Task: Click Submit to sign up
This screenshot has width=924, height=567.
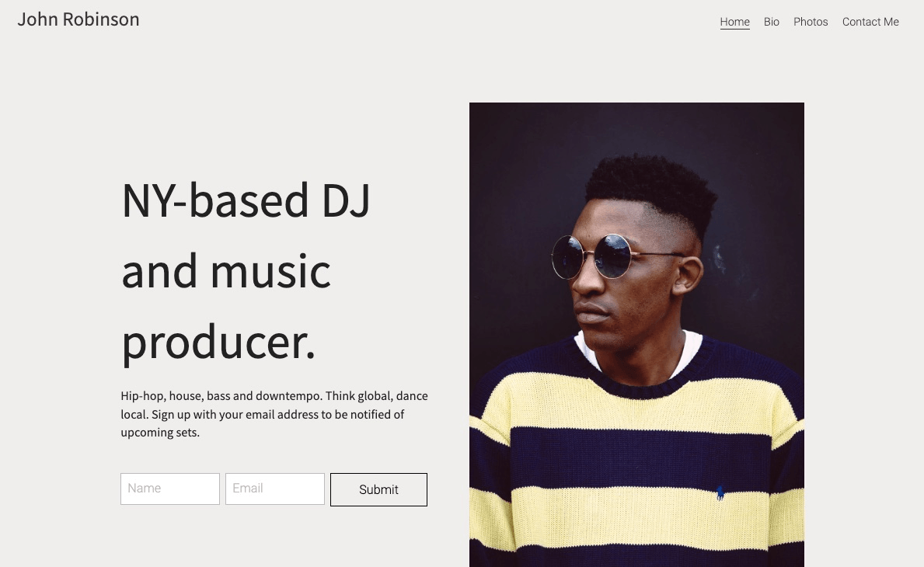Action: pyautogui.click(x=378, y=489)
